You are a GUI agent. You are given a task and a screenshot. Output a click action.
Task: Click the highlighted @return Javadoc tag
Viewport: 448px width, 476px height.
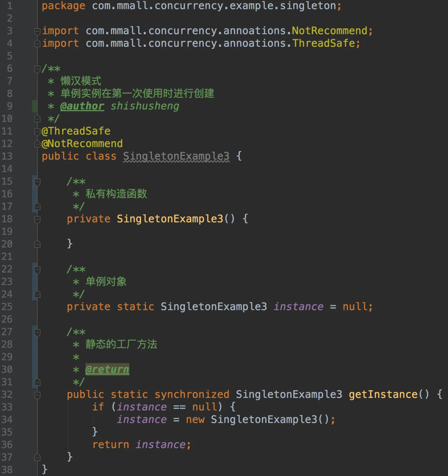pos(107,369)
